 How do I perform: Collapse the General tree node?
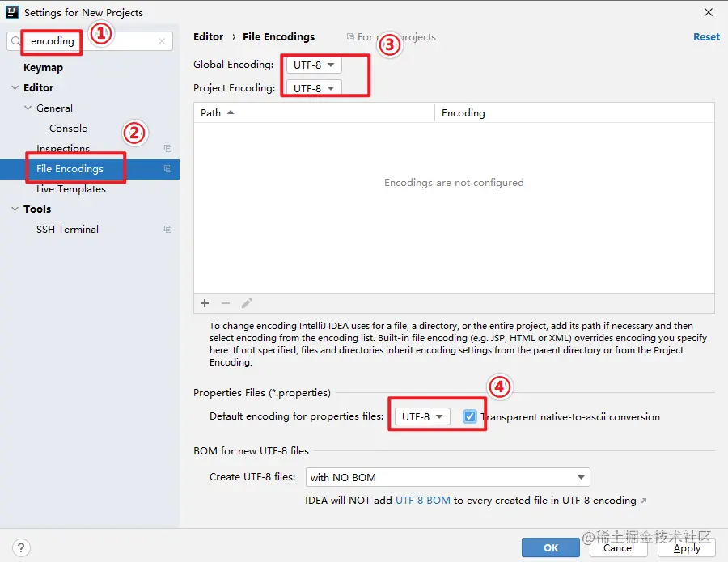[x=28, y=108]
